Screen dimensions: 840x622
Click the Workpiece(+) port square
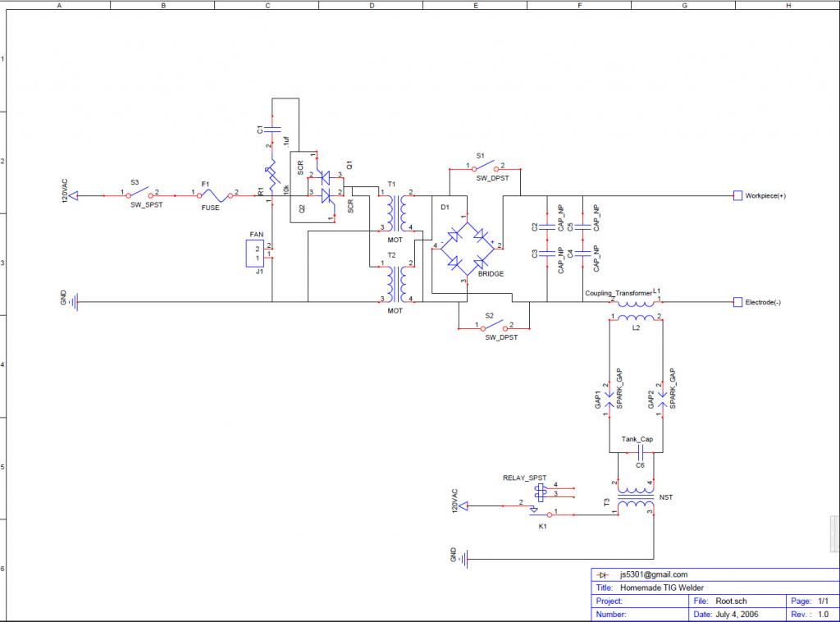tap(737, 195)
